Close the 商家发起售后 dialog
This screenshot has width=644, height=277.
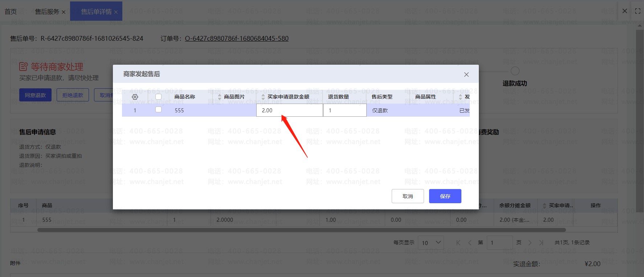click(x=466, y=75)
